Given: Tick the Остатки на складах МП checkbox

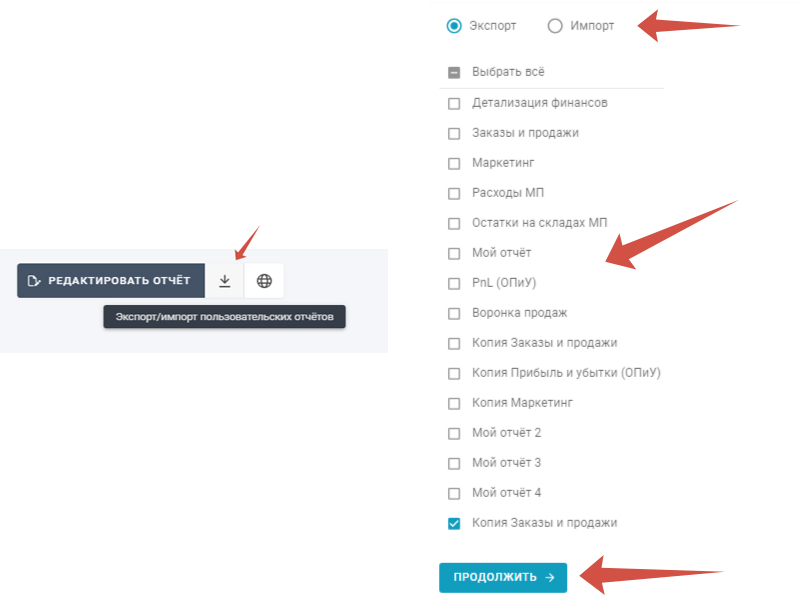Looking at the screenshot, I should point(454,223).
